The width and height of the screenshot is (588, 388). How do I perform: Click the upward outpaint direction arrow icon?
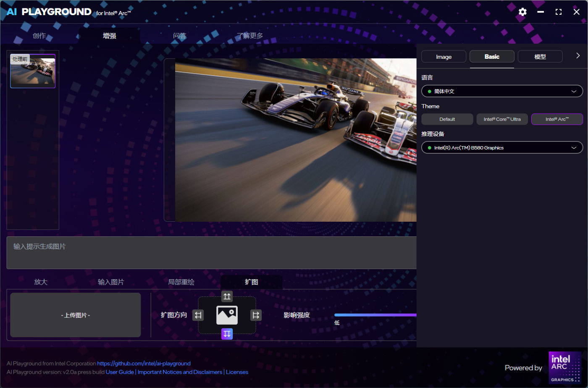[227, 296]
